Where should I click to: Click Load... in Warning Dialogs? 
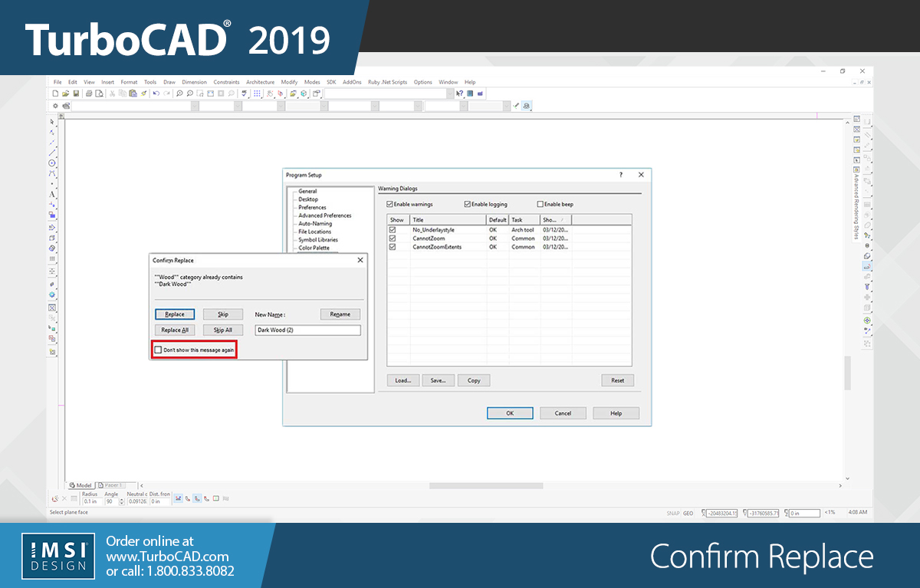point(403,380)
